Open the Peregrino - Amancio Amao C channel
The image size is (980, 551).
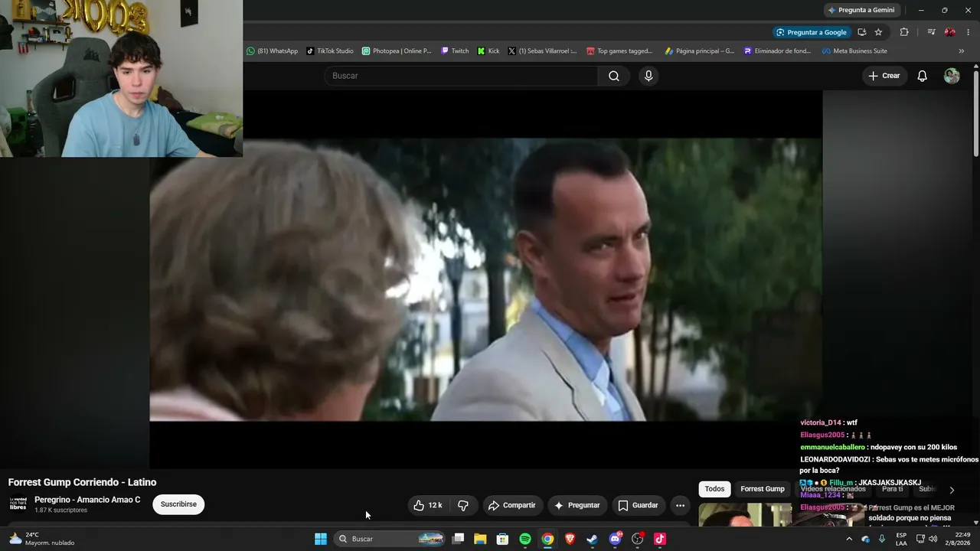pos(87,500)
